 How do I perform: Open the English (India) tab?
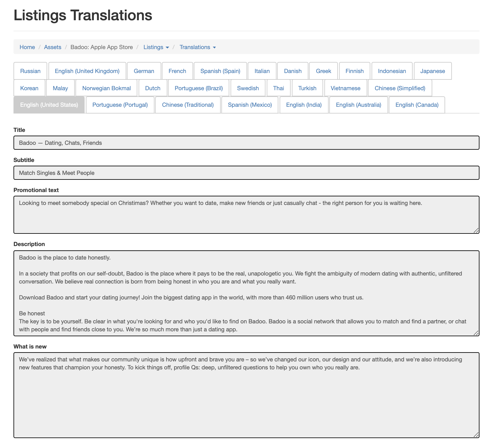coord(304,105)
